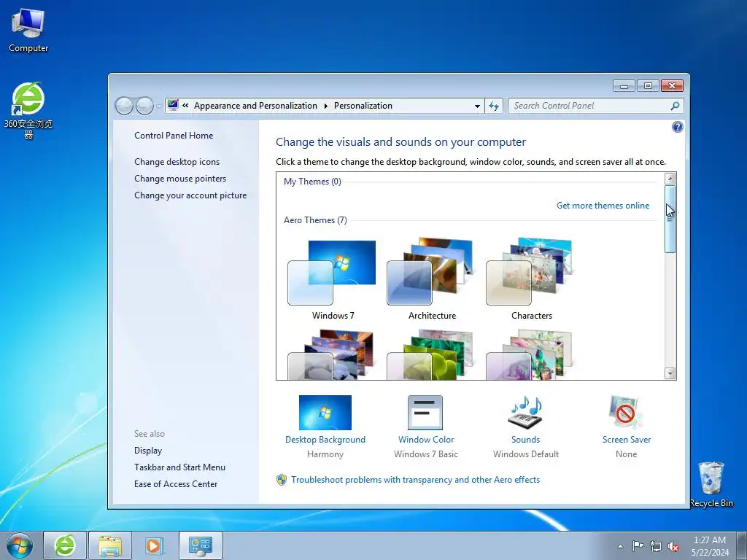Open Change desktop icons

(x=177, y=162)
